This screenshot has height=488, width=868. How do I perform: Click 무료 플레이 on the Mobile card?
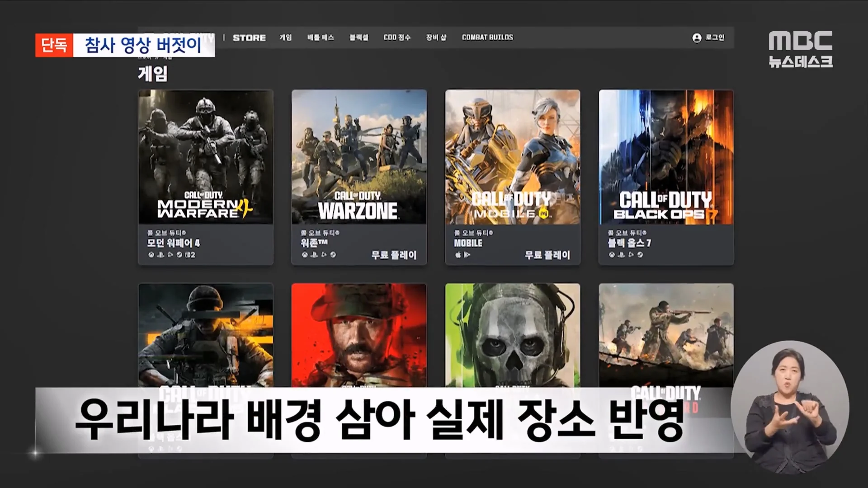(x=547, y=255)
